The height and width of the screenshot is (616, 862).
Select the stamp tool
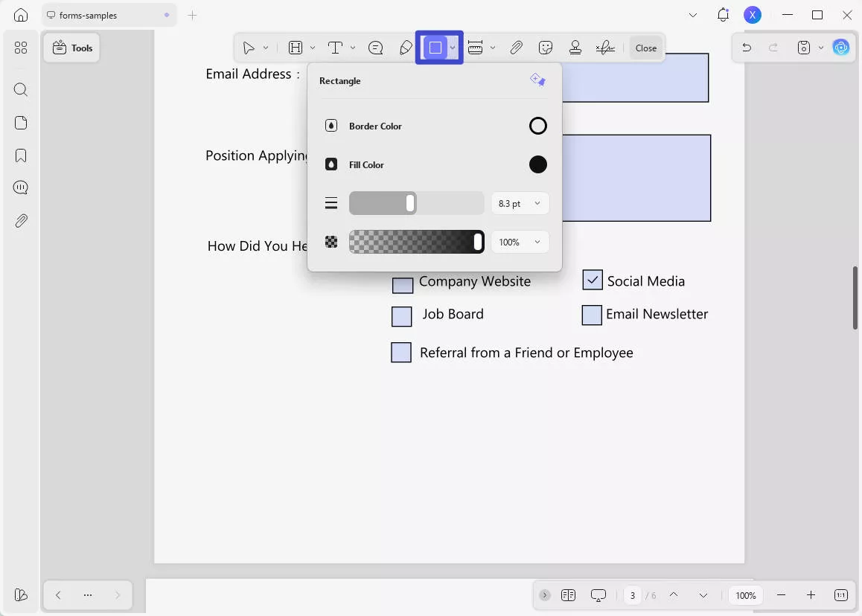pyautogui.click(x=575, y=47)
